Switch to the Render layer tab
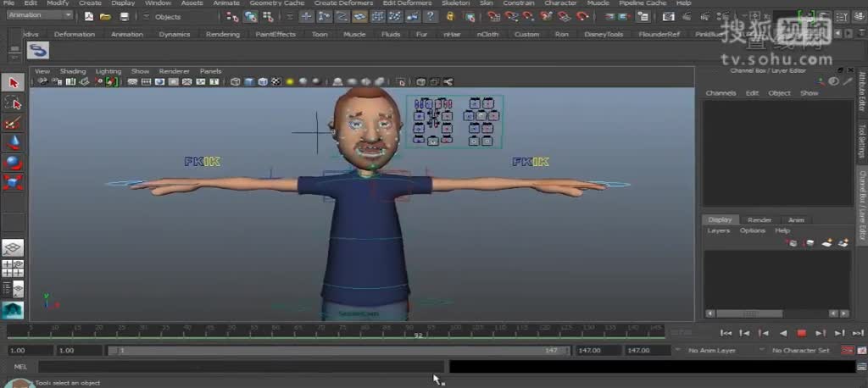The width and height of the screenshot is (868, 388). pyautogui.click(x=759, y=219)
